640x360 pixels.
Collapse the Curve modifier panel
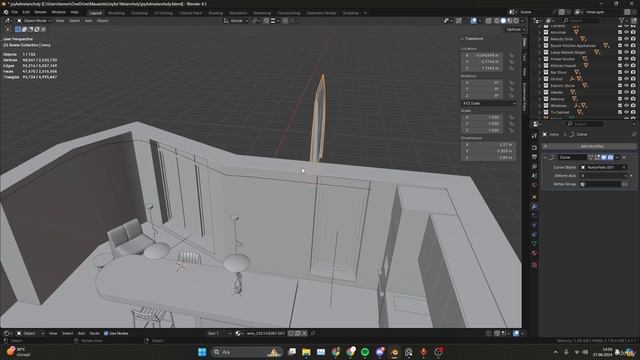[x=545, y=157]
